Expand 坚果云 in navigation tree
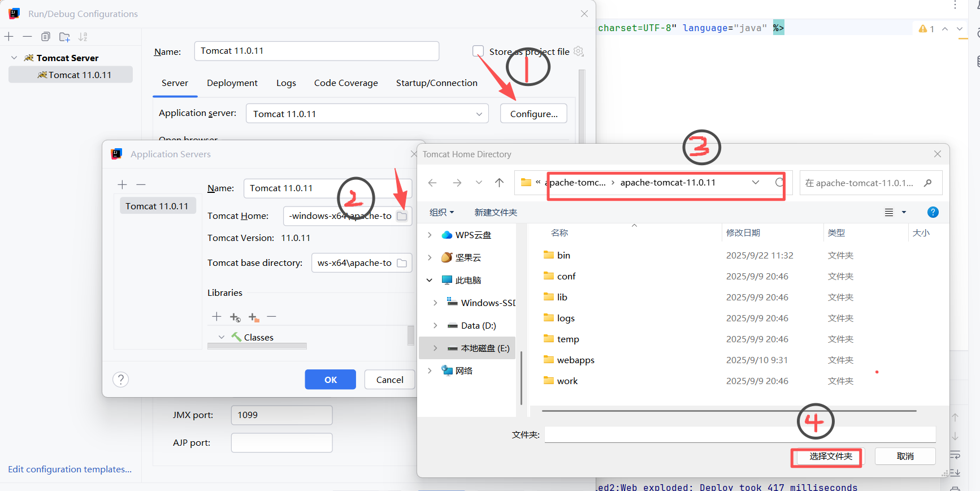The image size is (980, 491). point(430,257)
